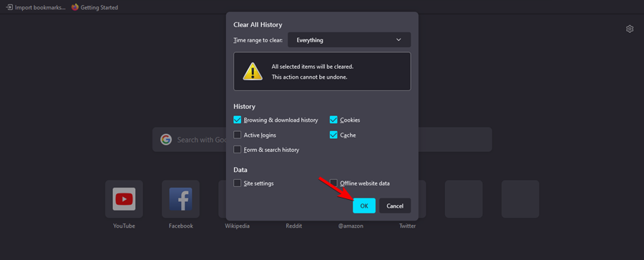Enable the Site settings checkbox
Image resolution: width=644 pixels, height=260 pixels.
[237, 183]
